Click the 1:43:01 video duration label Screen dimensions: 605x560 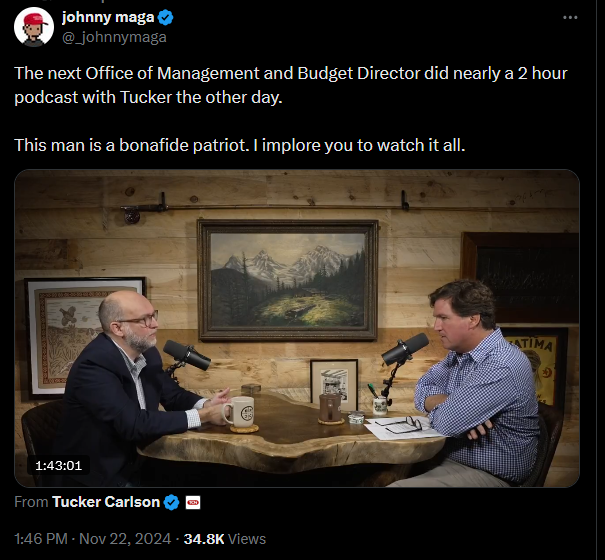tap(59, 465)
